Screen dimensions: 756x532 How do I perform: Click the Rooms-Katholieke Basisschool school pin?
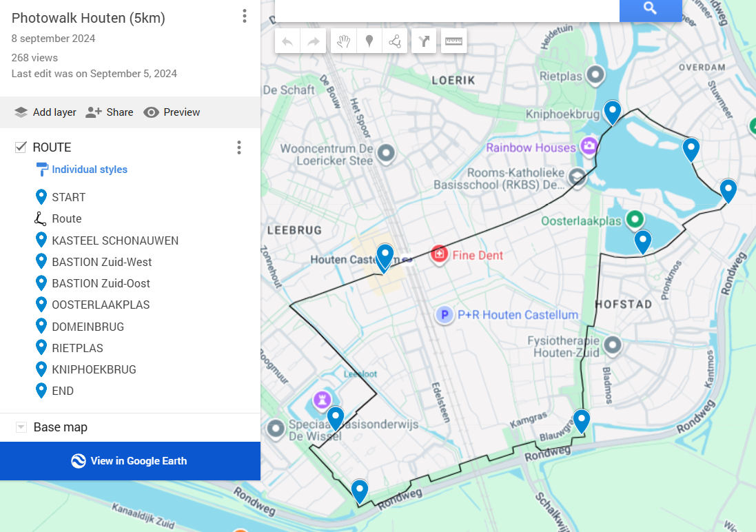pyautogui.click(x=577, y=178)
